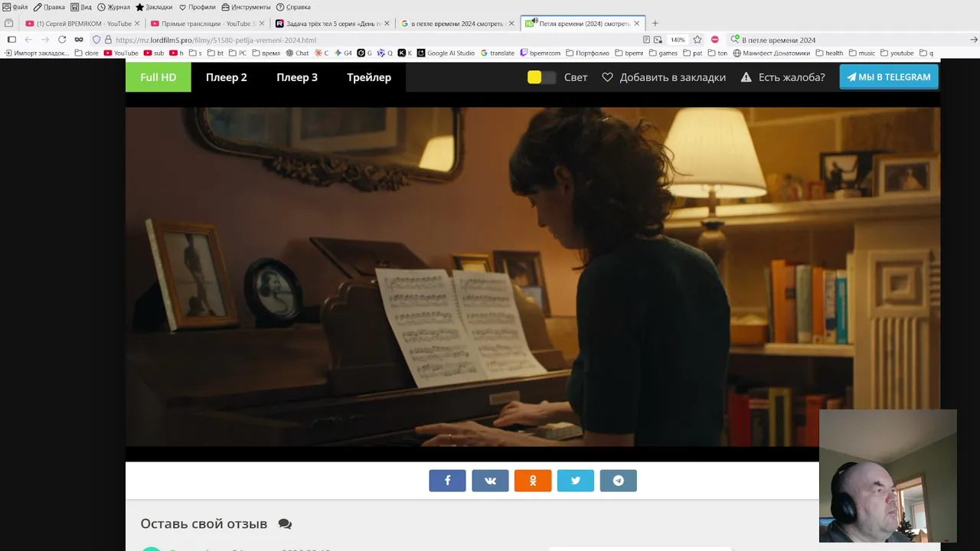This screenshot has height=551, width=980.
Task: Open the sidebar toggle icon
Action: [11, 40]
